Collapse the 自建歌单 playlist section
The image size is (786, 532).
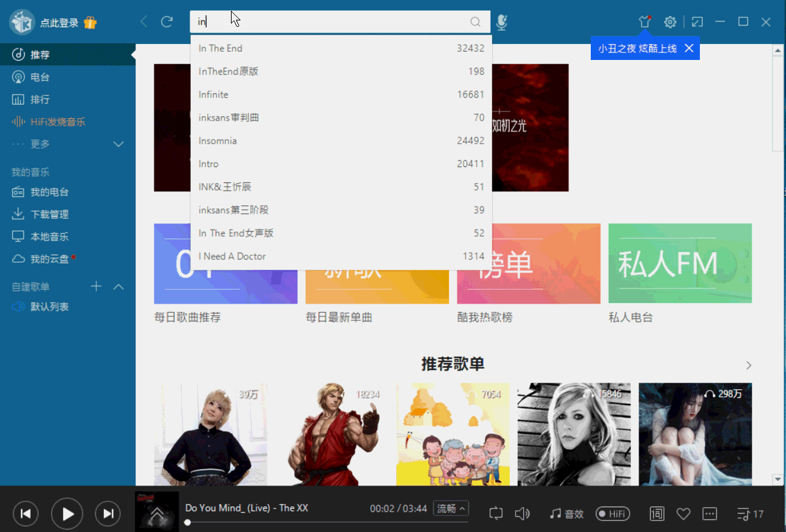119,286
